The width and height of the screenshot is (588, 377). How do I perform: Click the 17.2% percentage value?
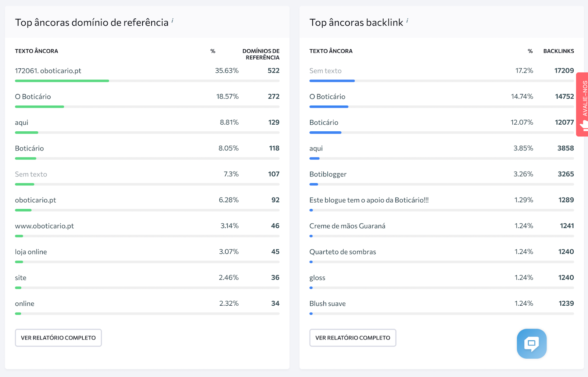(x=524, y=71)
